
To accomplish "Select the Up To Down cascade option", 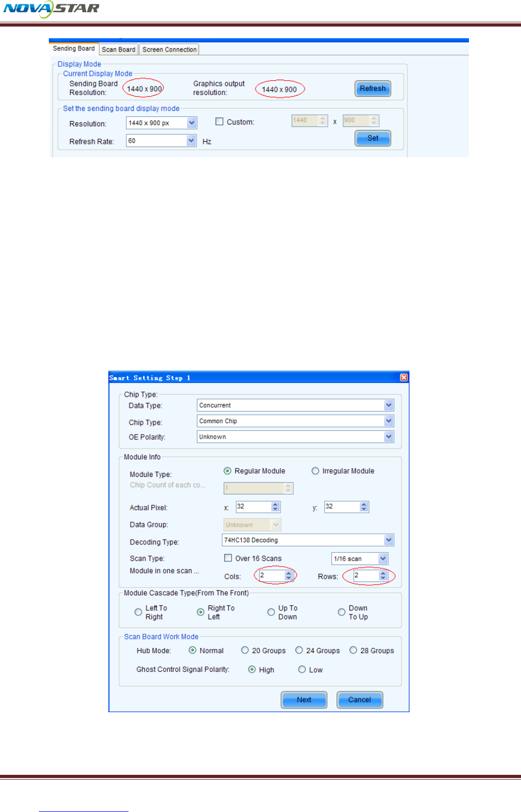I will [271, 612].
